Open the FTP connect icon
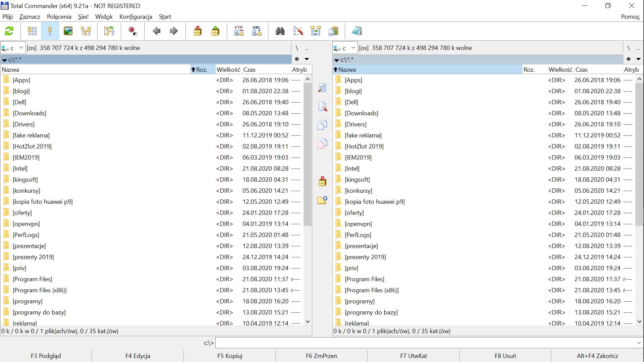Screen dimensions: 644x362 tap(239, 31)
